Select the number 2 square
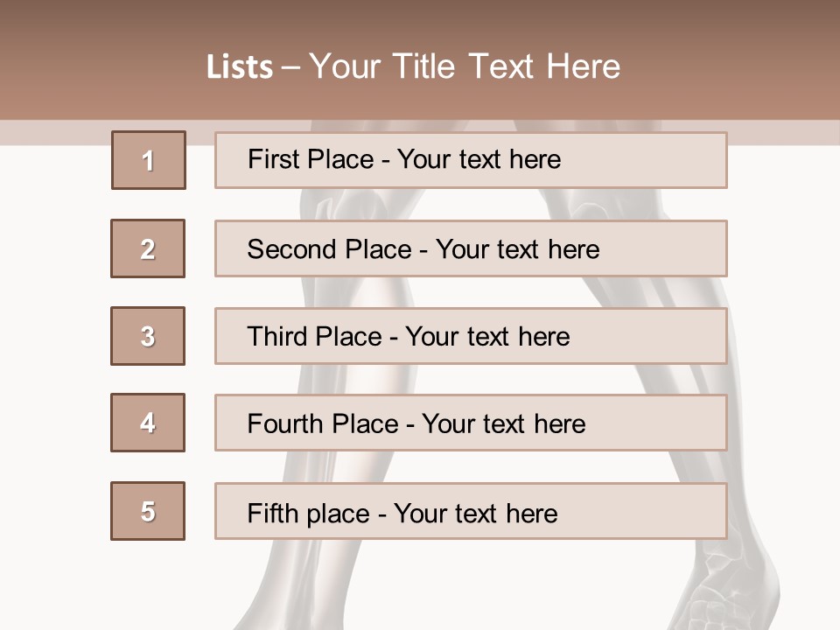Screen dimensions: 840x630 [148, 248]
